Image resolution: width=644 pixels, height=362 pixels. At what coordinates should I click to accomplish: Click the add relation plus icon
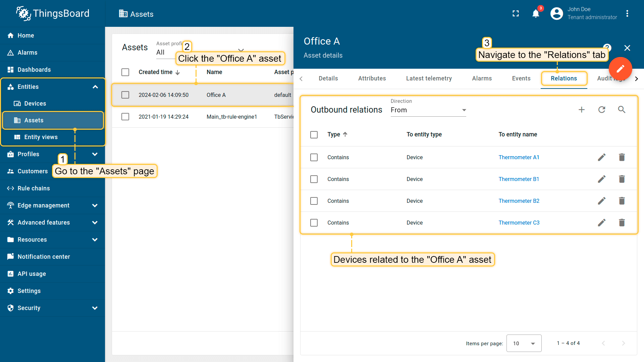pos(582,110)
